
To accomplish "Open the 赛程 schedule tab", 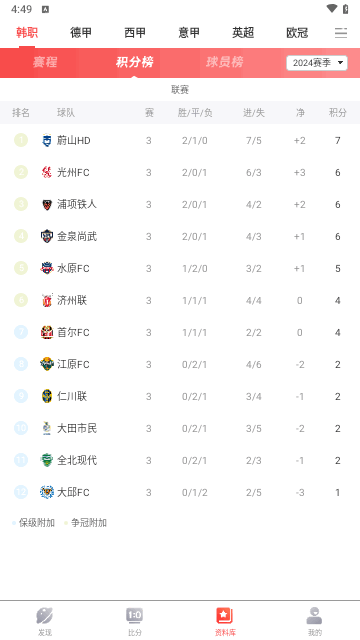I will [45, 62].
